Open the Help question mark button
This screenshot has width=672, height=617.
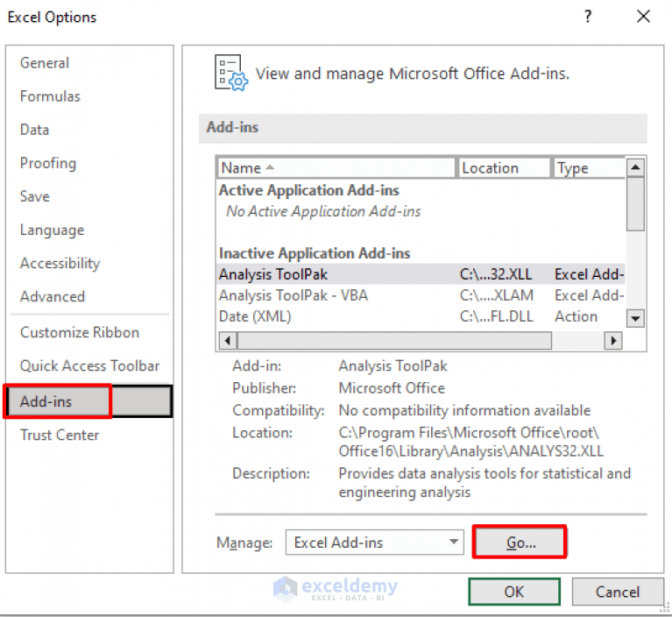(588, 17)
